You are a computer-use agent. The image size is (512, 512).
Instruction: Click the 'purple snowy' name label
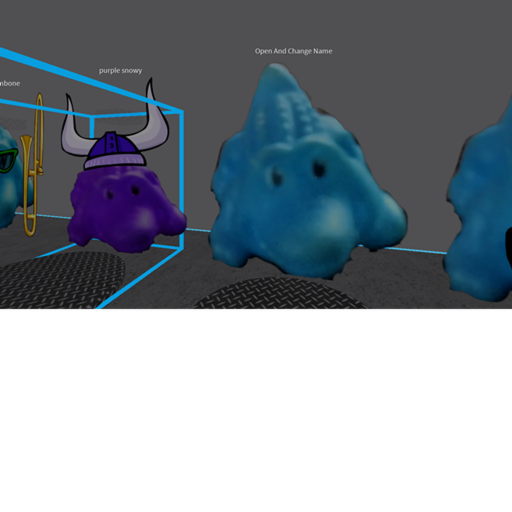[120, 71]
